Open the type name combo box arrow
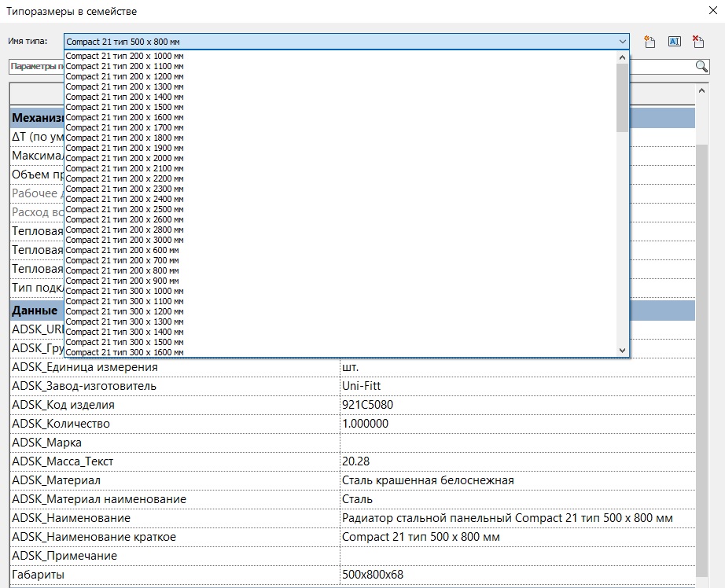The height and width of the screenshot is (588, 725). click(622, 42)
